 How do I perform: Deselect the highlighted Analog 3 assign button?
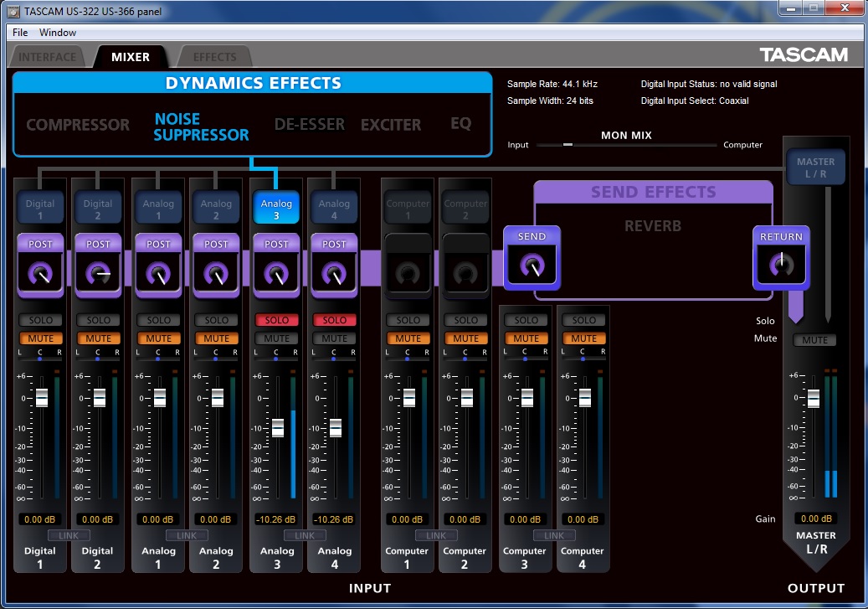pos(276,209)
